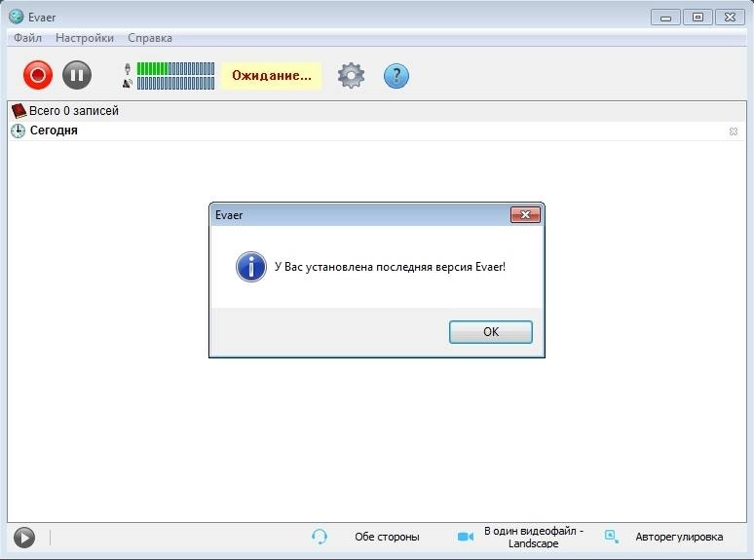This screenshot has height=560, width=754.
Task: Click the Ожидание status indicator
Action: pyautogui.click(x=271, y=75)
